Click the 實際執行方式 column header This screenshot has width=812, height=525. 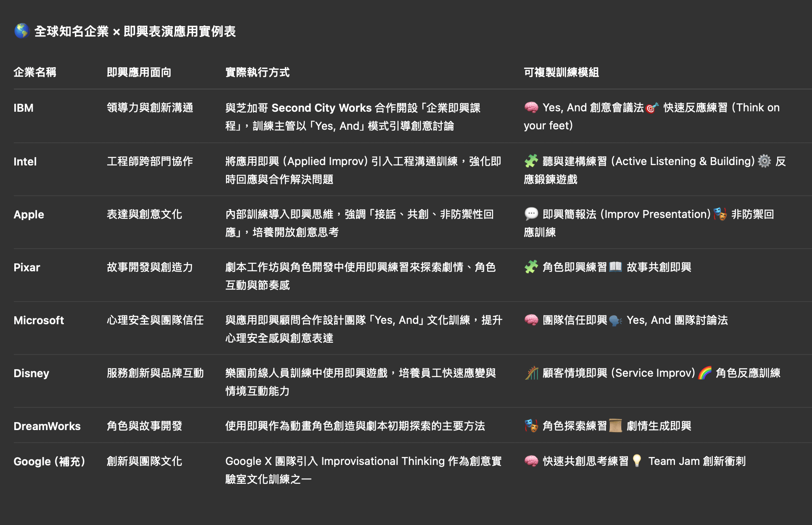tap(257, 72)
